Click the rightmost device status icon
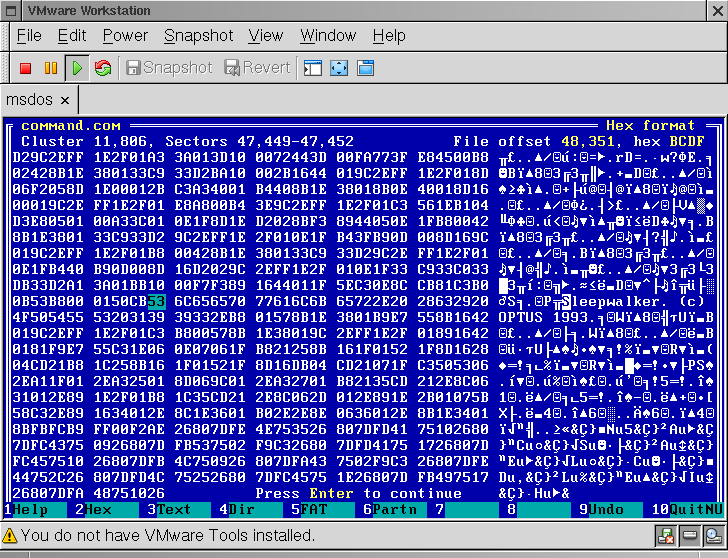 (713, 536)
